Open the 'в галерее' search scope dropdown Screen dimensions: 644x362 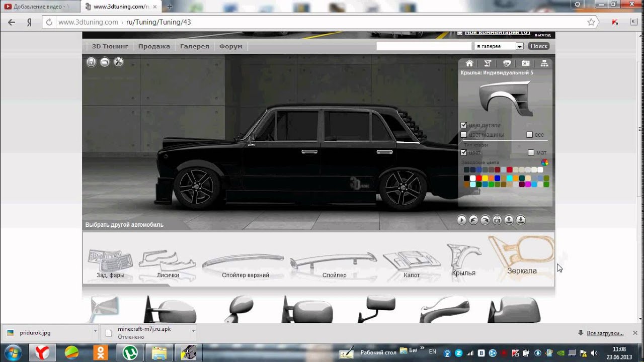click(519, 46)
